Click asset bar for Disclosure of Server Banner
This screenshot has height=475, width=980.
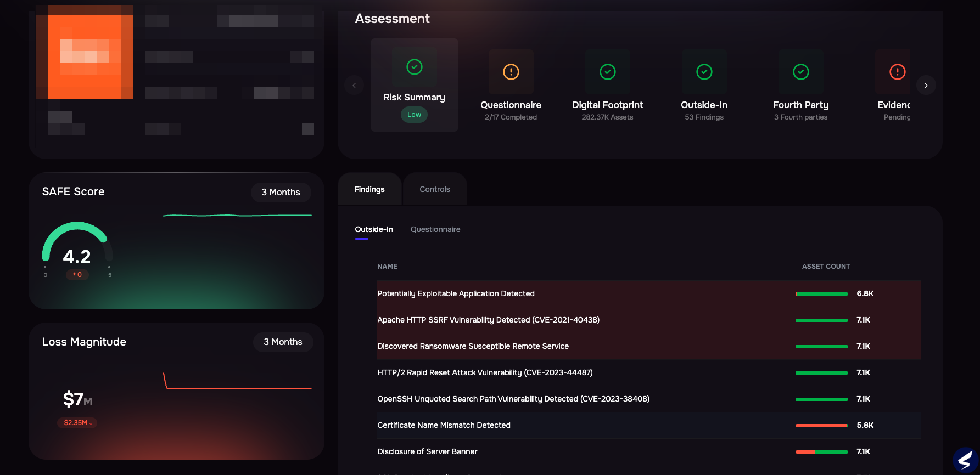coord(822,452)
